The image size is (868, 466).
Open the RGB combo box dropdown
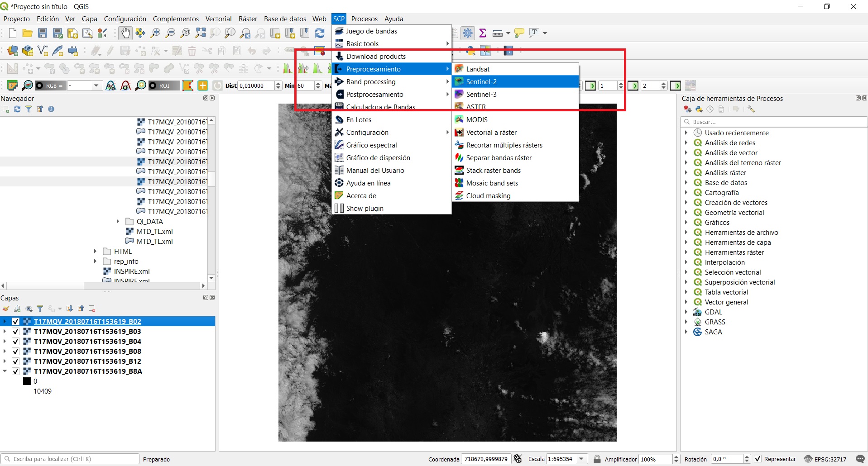coord(96,86)
